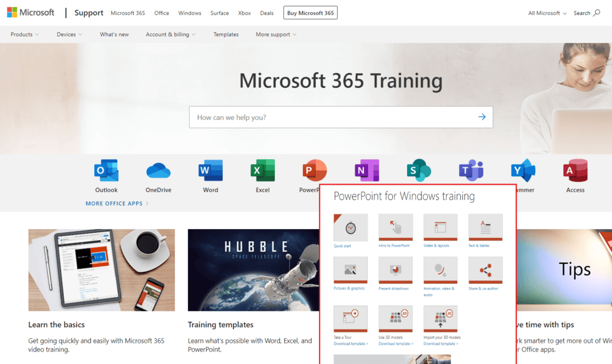The width and height of the screenshot is (612, 364).
Task: Go to Office in top navigation
Action: (162, 13)
